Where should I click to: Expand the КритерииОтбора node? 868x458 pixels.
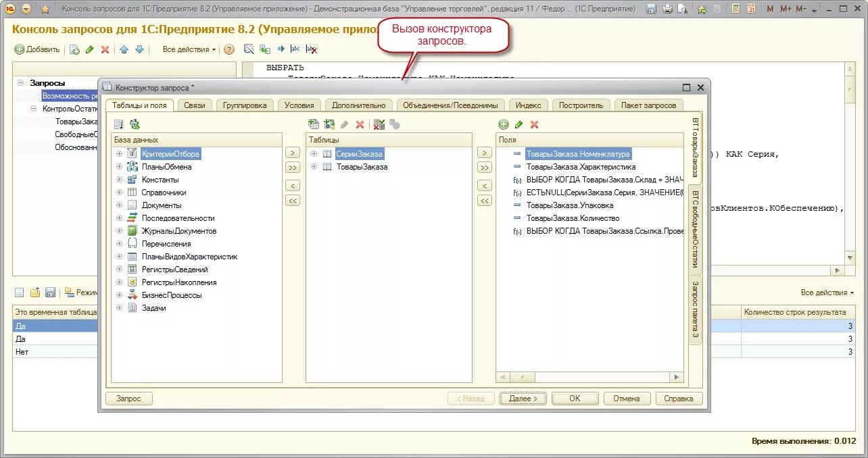(119, 154)
